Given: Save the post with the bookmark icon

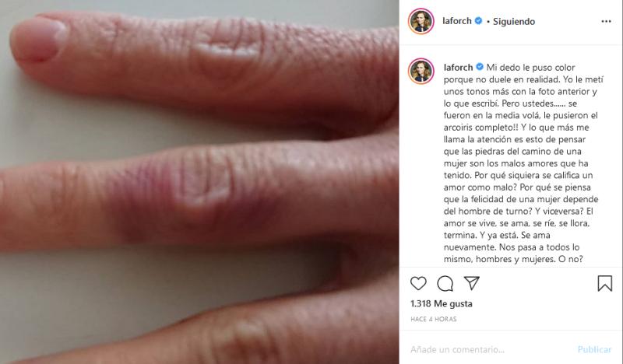Looking at the screenshot, I should pos(605,283).
